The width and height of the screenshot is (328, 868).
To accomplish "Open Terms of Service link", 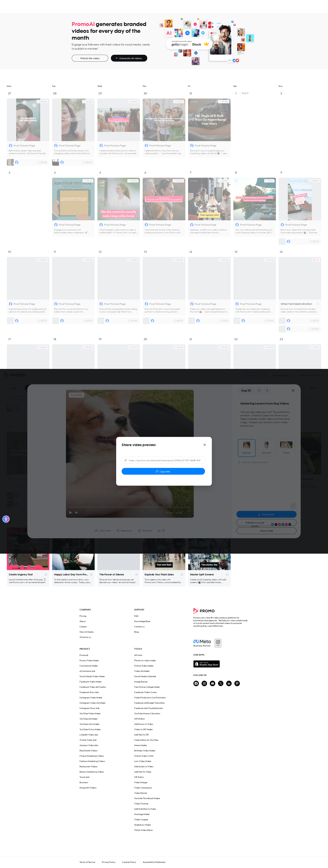I will tap(87, 862).
